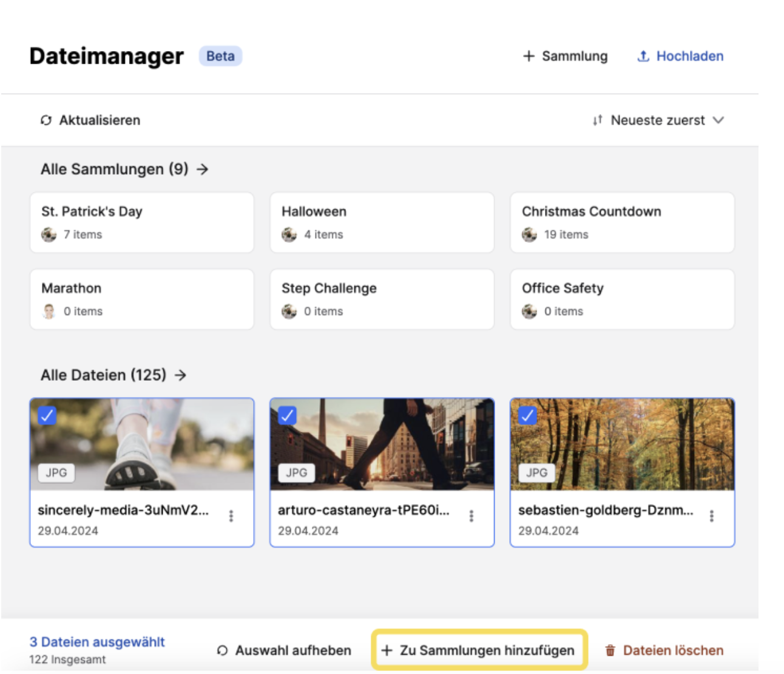This screenshot has height=674, width=784.
Task: Click the Hochladen upload button
Action: click(680, 56)
